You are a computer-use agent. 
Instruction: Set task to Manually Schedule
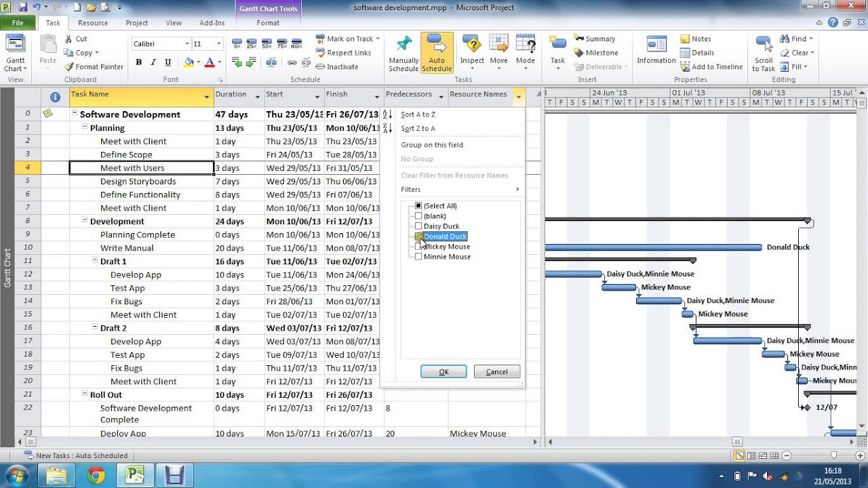click(x=404, y=53)
